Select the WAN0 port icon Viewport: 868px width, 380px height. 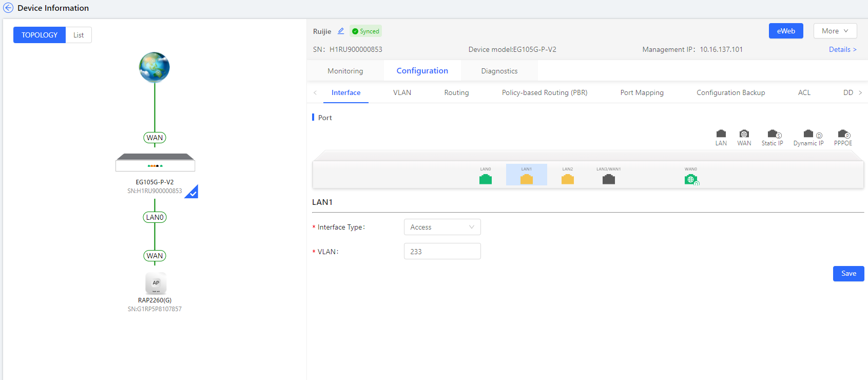(691, 180)
